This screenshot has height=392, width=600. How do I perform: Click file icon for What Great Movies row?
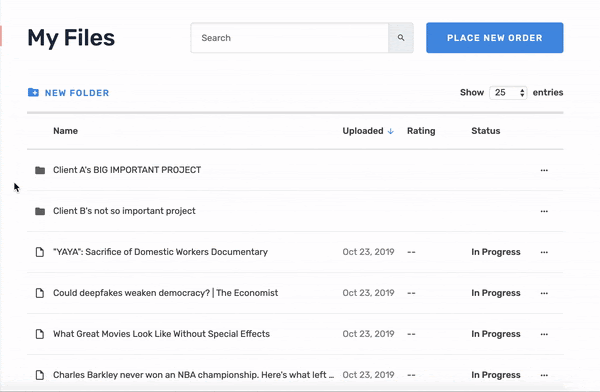[x=39, y=334]
